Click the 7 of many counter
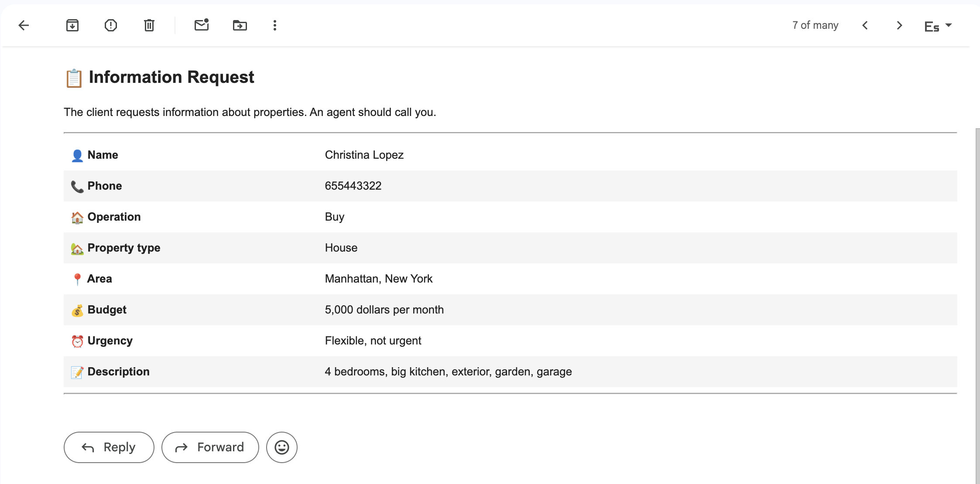The image size is (980, 484). click(816, 25)
